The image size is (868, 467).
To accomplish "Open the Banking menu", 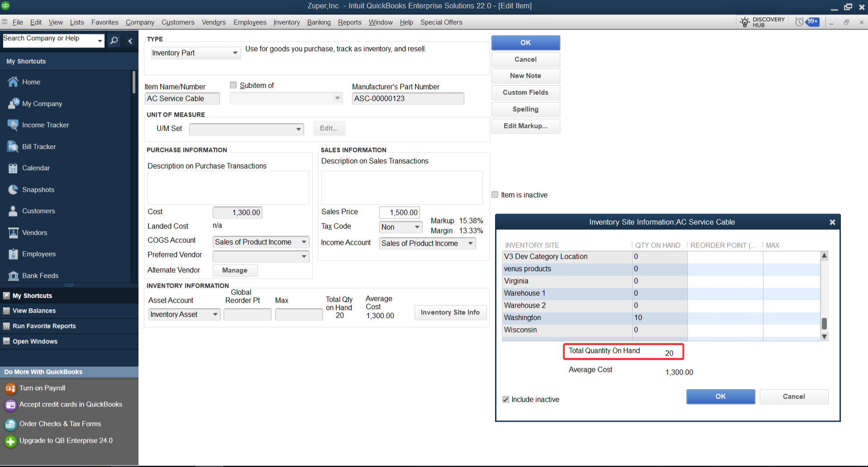I will click(319, 22).
